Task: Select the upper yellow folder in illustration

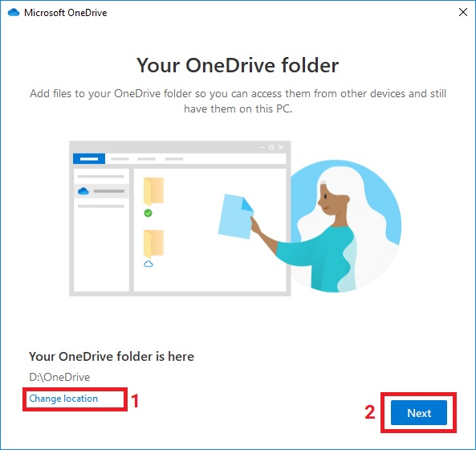Action: tap(154, 191)
